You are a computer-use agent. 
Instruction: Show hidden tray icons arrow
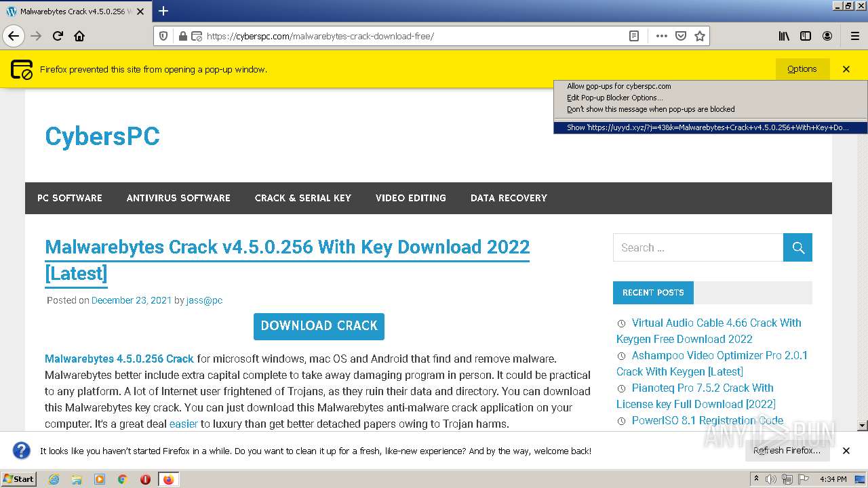tap(757, 479)
